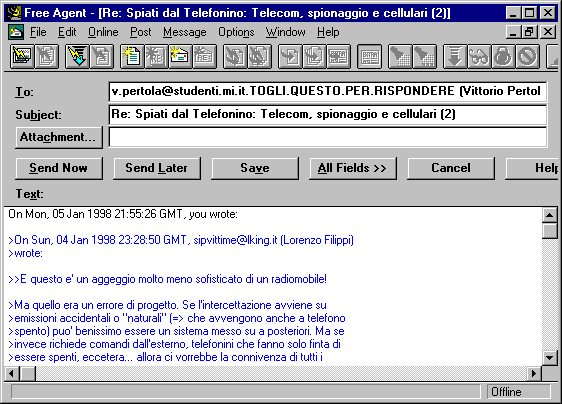Click the right Find Next flashlight icon
The width and height of the screenshot is (562, 404).
(x=424, y=56)
